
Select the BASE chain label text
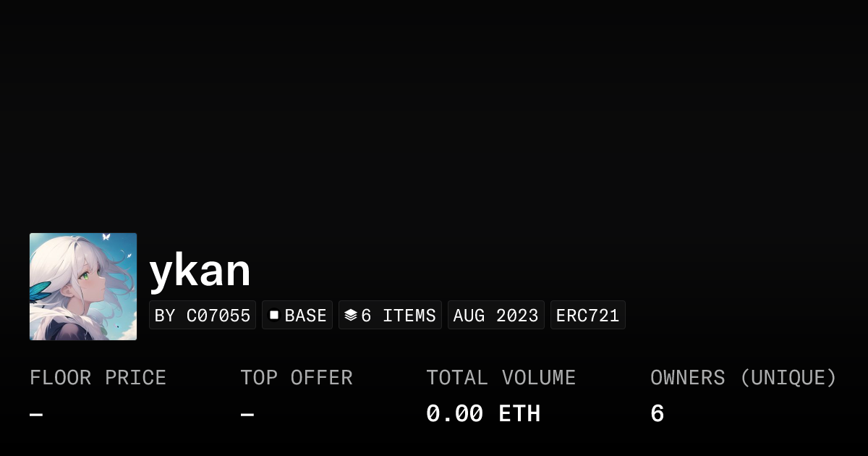305,316
